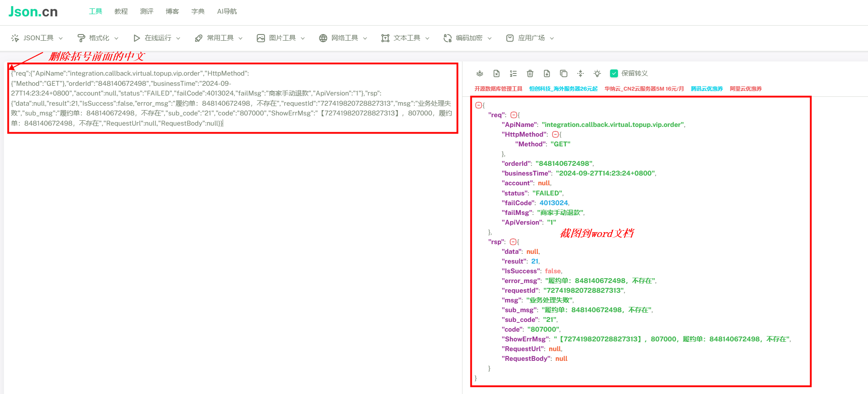
Task: Expand the 在线运行 dropdown arrow
Action: (178, 38)
